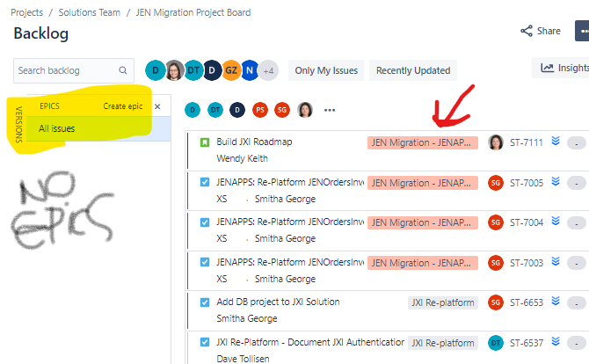Click the task checkbox icon on ST-6653
Screen dimensions: 589x364
(205, 302)
